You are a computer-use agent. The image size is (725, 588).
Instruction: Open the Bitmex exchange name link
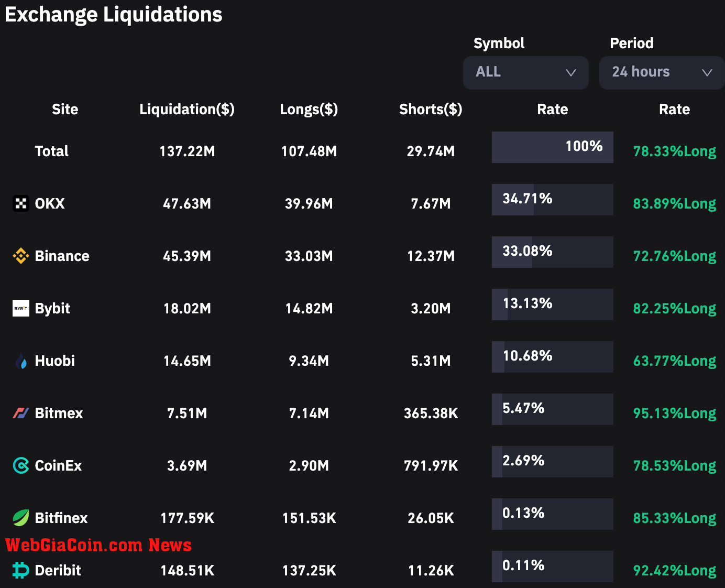(x=59, y=413)
